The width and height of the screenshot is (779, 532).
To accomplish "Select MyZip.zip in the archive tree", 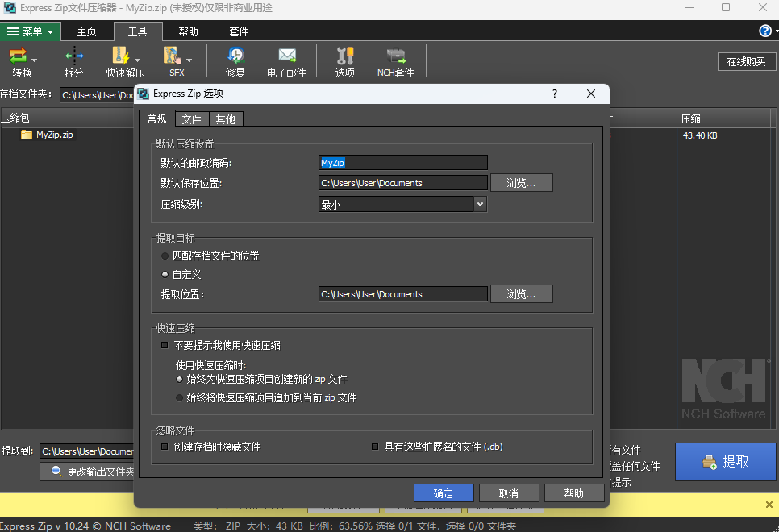I will tap(47, 135).
